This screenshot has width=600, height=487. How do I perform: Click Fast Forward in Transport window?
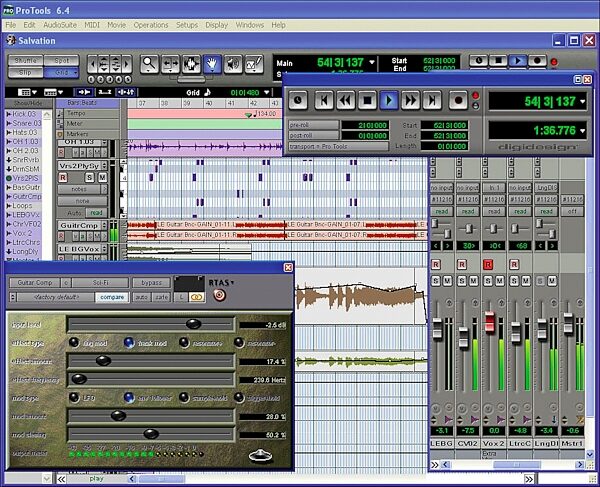click(x=411, y=100)
